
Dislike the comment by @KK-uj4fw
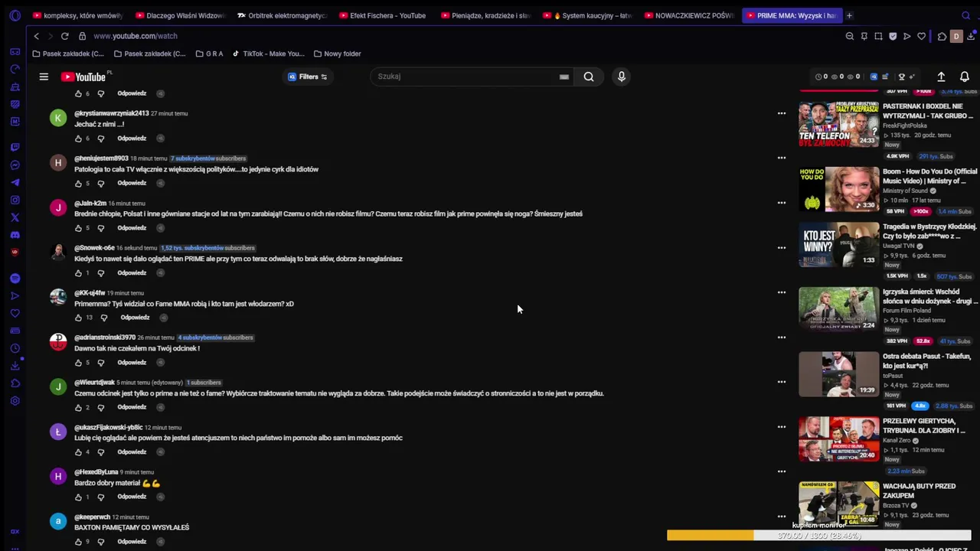[104, 318]
